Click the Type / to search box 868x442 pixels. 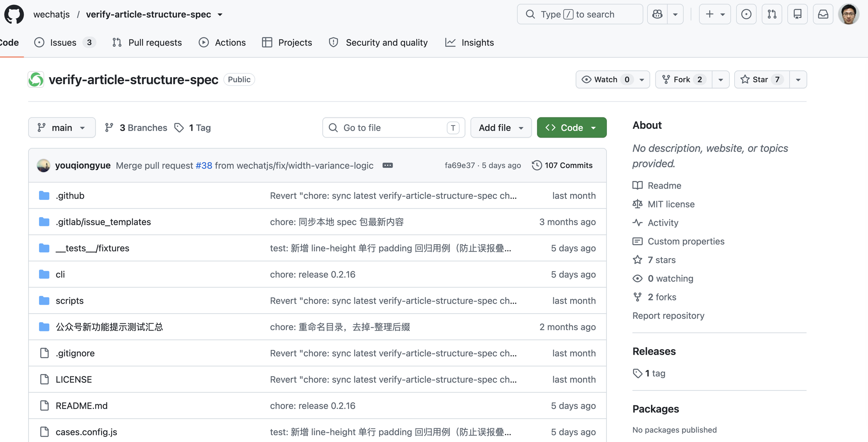click(580, 14)
